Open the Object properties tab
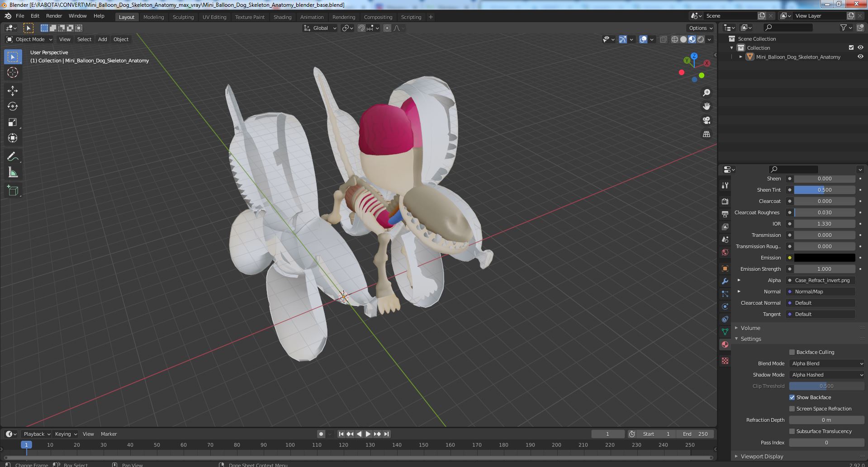Screen dimensions: 868x467 click(x=725, y=269)
